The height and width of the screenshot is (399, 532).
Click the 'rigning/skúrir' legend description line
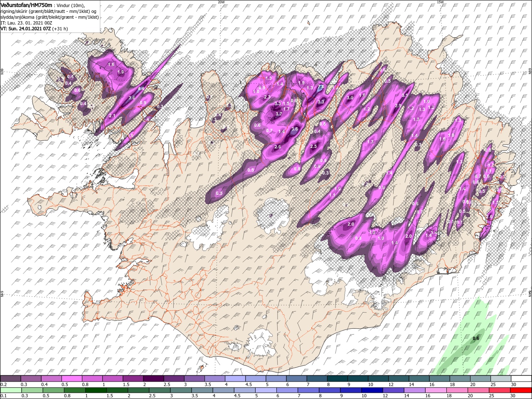[x=49, y=11]
